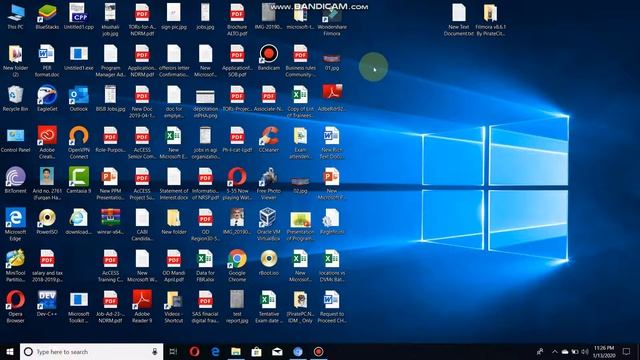The image size is (640, 360).
Task: Select the Oracle VM VirtualBox shortcut
Action: (x=269, y=224)
